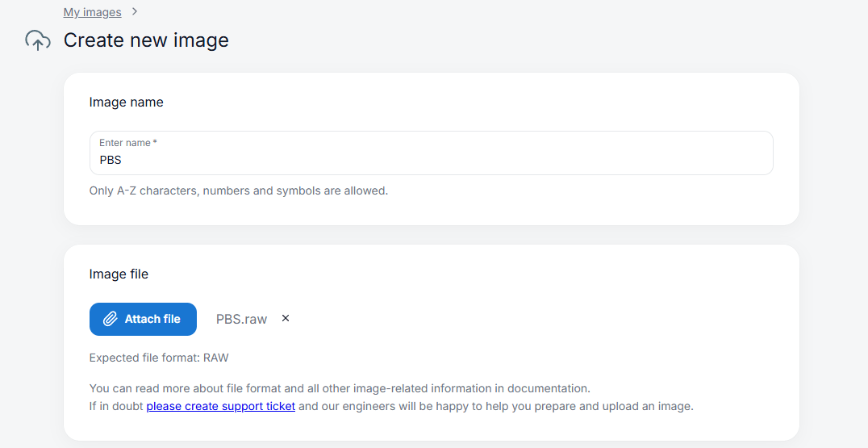The image size is (868, 448).
Task: Click the Expected file format: RAW text
Action: point(159,358)
